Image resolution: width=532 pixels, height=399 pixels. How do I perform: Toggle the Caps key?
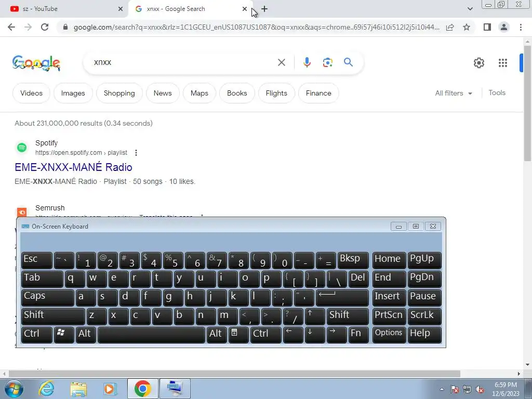point(47,297)
